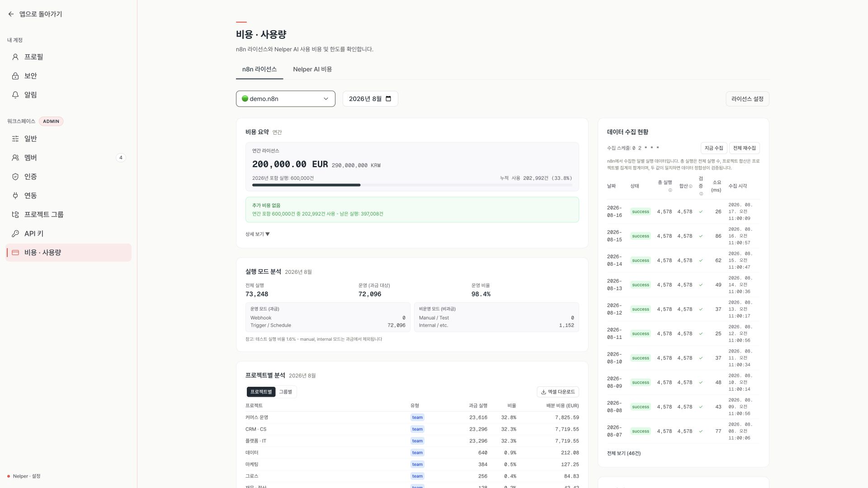
Task: Switch to the 그룹별 view toggle
Action: 285,392
